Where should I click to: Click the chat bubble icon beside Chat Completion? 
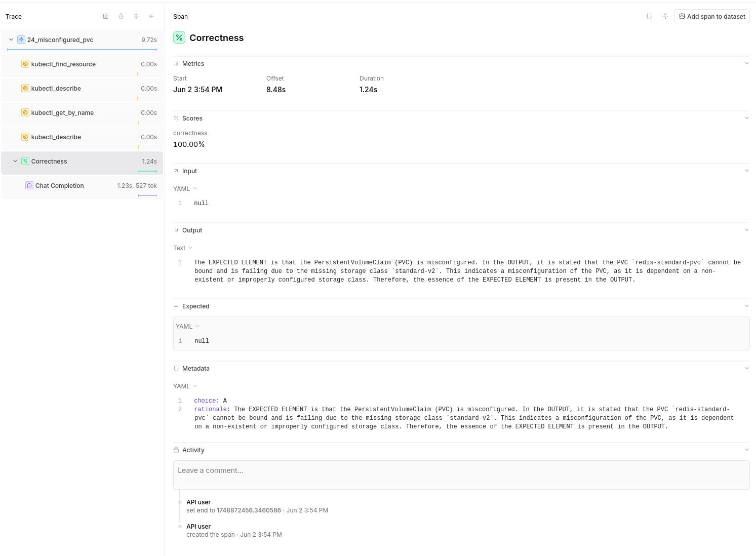coord(29,185)
